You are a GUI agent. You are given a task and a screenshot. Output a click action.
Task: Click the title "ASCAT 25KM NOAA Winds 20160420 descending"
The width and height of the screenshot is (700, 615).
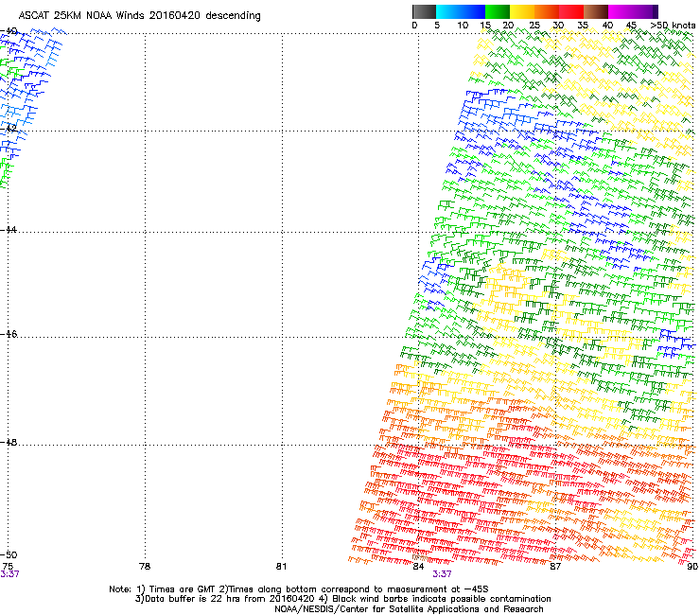pos(139,16)
